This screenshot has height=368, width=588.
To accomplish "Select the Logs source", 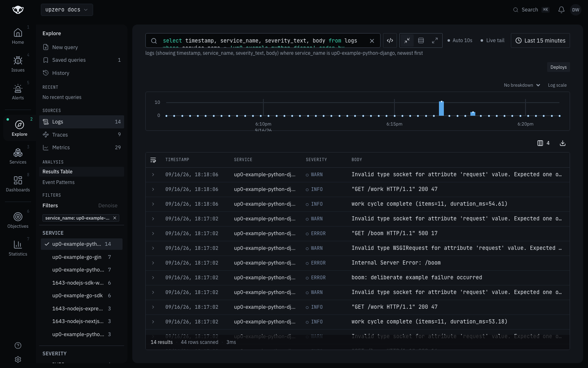I will pyautogui.click(x=82, y=122).
